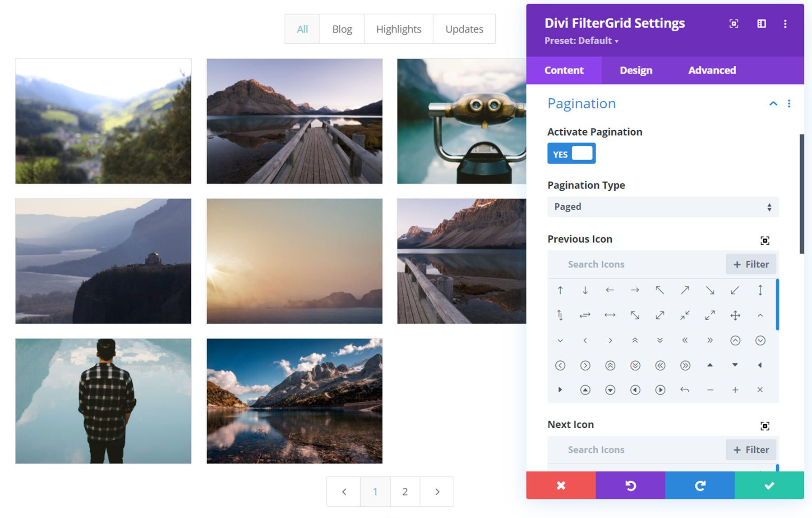Open the three-dot options menu
Image resolution: width=812 pixels, height=518 pixels.
pyautogui.click(x=785, y=24)
